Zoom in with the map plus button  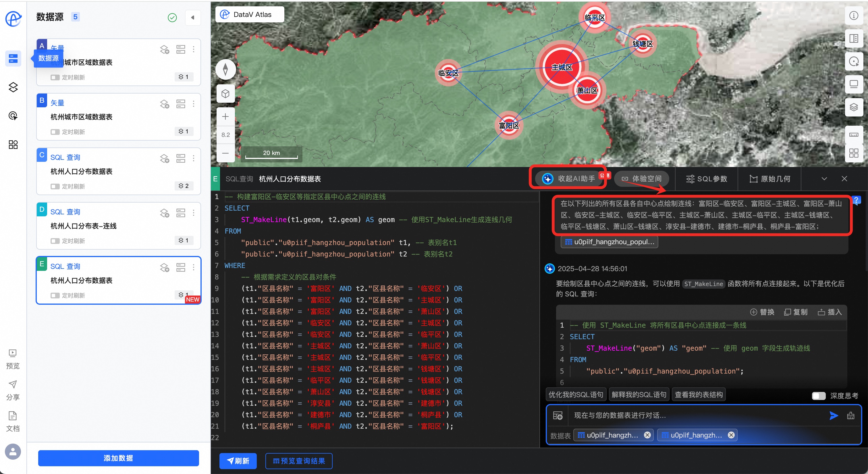225,117
